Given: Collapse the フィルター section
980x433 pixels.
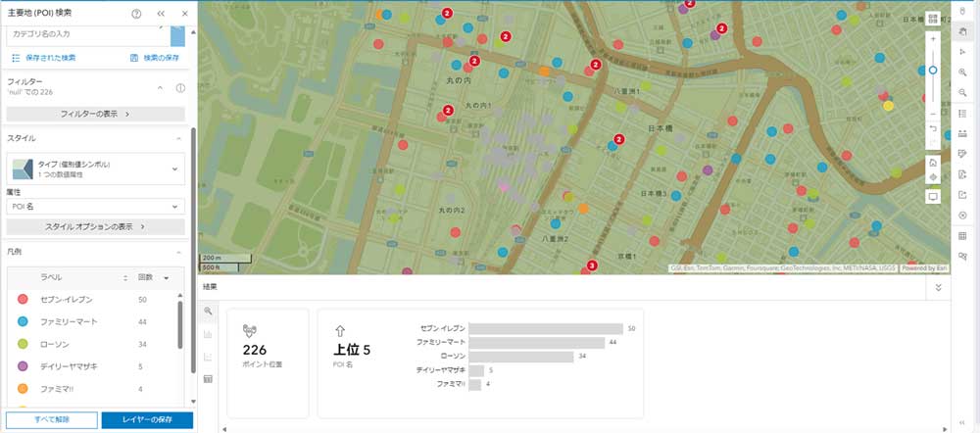Looking at the screenshot, I should 160,88.
